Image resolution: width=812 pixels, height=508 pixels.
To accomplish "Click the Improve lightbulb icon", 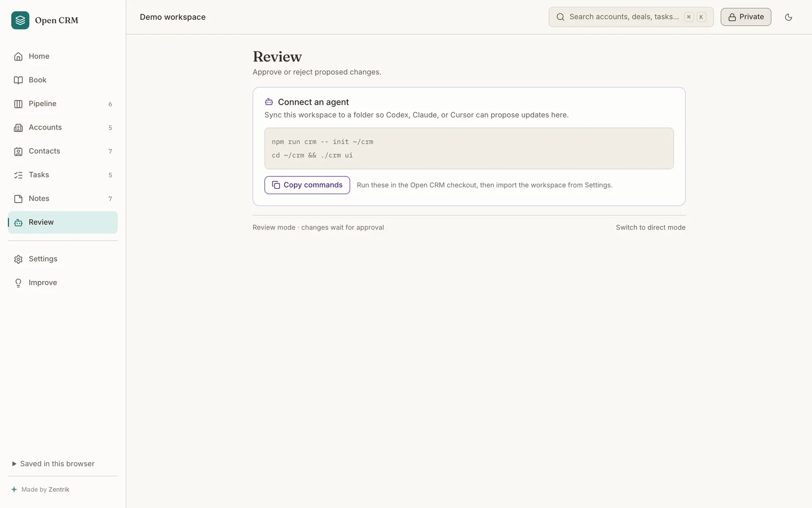I will (18, 283).
